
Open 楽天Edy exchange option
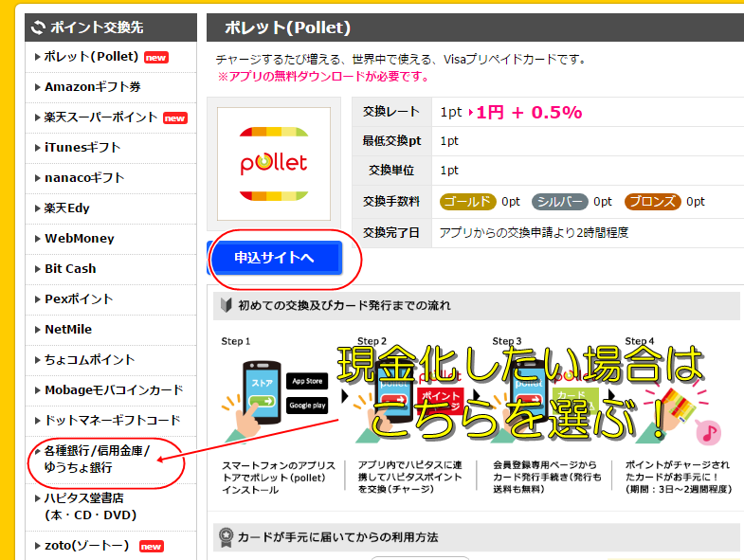click(67, 208)
